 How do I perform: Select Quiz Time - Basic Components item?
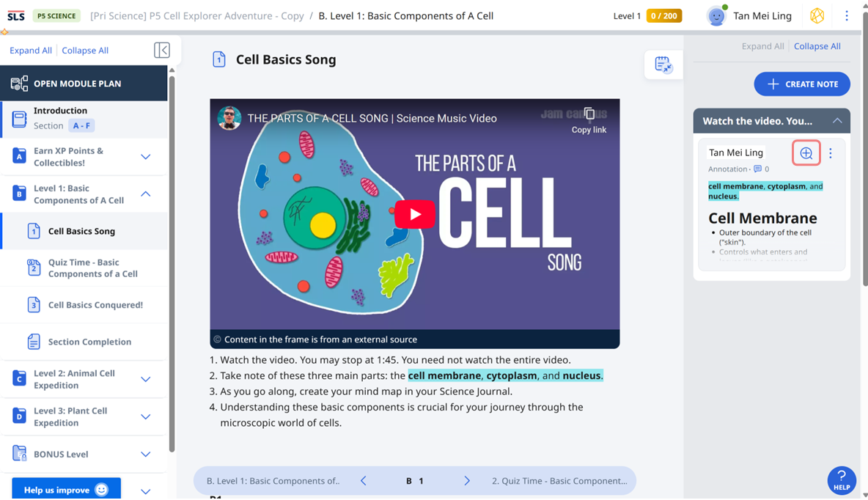[92, 268]
